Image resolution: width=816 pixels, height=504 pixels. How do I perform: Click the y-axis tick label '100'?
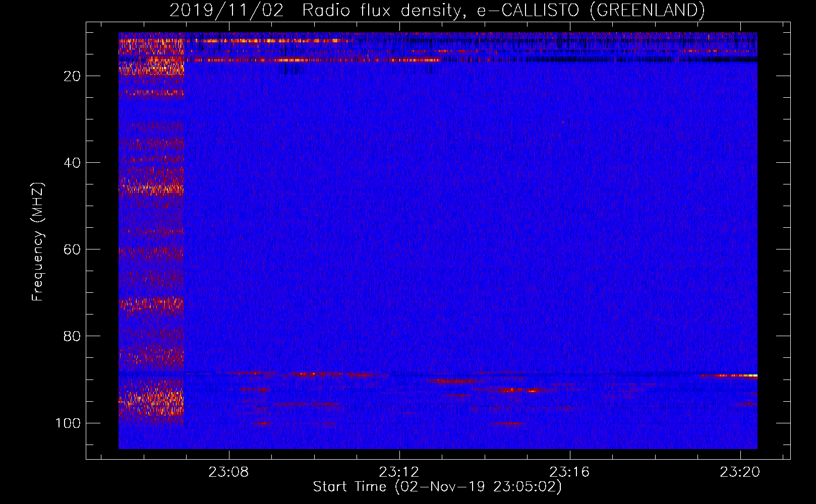(x=68, y=423)
